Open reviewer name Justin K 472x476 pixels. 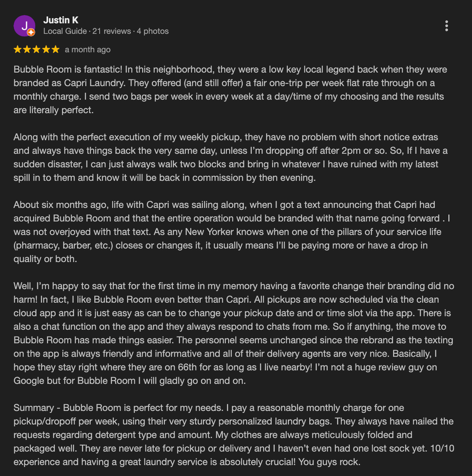(x=60, y=20)
